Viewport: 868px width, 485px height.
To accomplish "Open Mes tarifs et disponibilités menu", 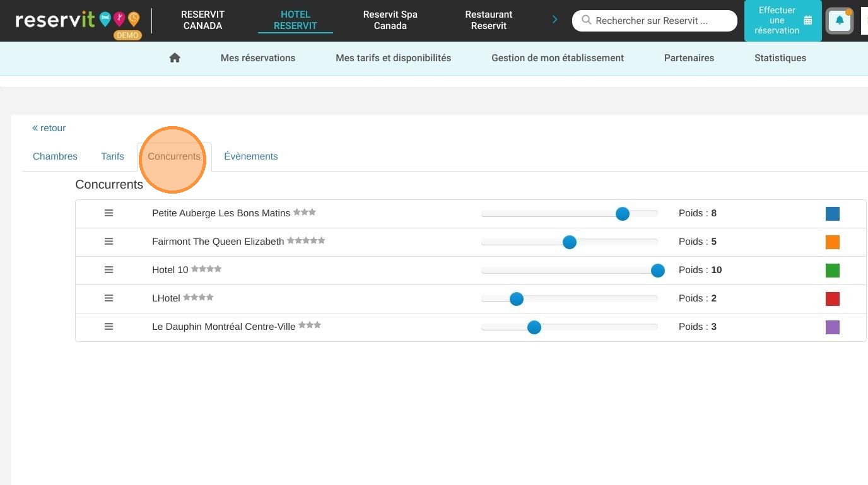I will [x=393, y=58].
